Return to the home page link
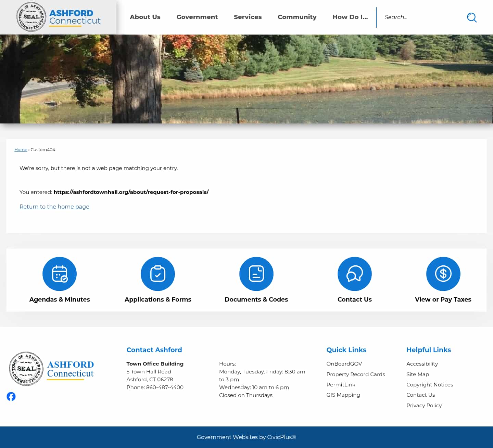The height and width of the screenshot is (448, 493). 54,207
